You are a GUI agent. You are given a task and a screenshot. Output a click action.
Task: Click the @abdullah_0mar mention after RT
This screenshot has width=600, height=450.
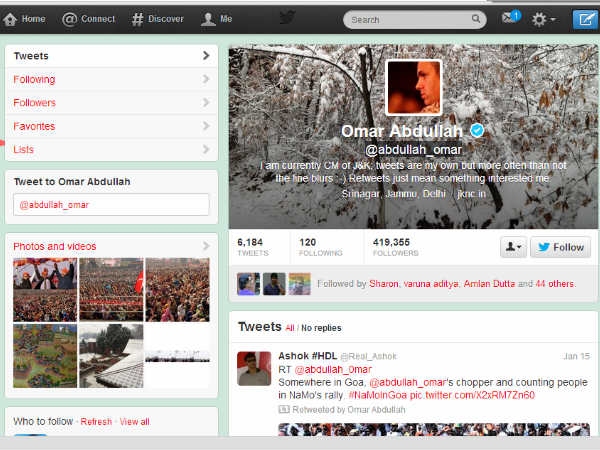[333, 369]
